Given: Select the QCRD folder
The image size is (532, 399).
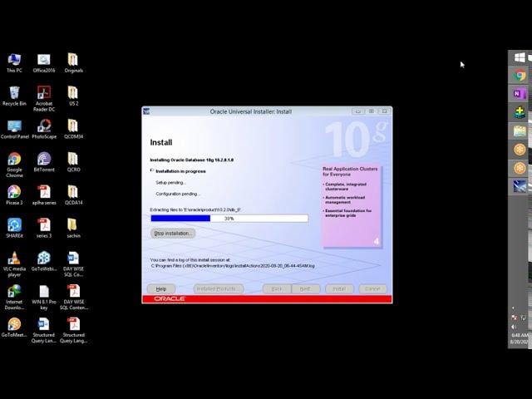Looking at the screenshot, I should coord(74,162).
